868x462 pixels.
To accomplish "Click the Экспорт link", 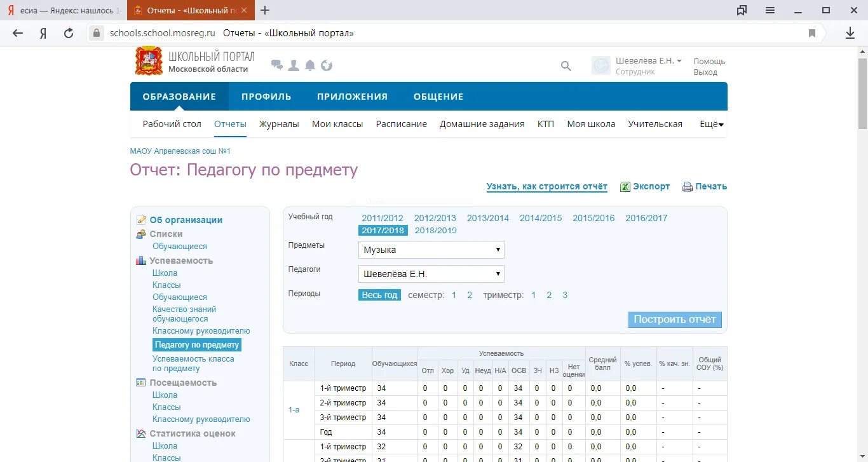I will tap(651, 187).
